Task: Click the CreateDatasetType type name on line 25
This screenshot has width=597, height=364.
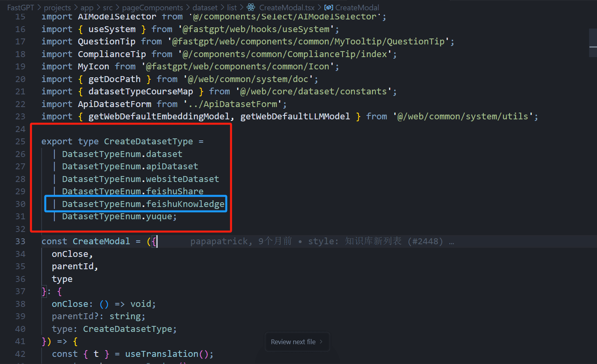Action: 148,141
